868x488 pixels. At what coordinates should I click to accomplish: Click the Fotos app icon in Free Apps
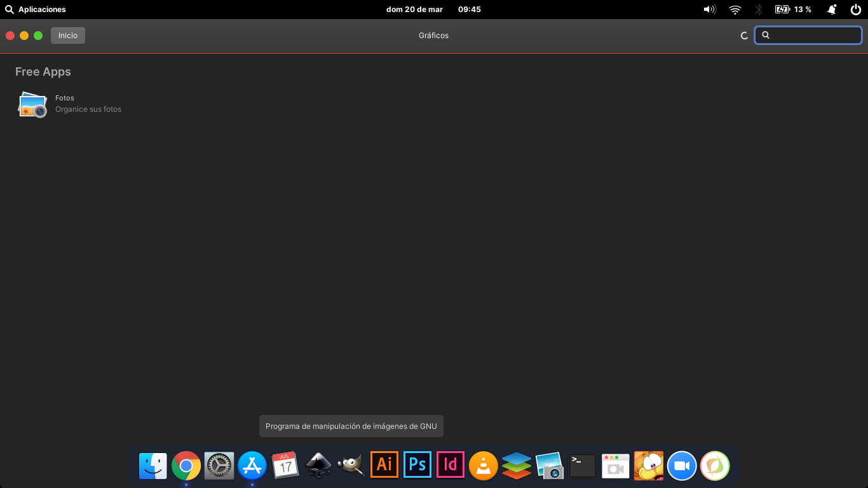(x=32, y=104)
